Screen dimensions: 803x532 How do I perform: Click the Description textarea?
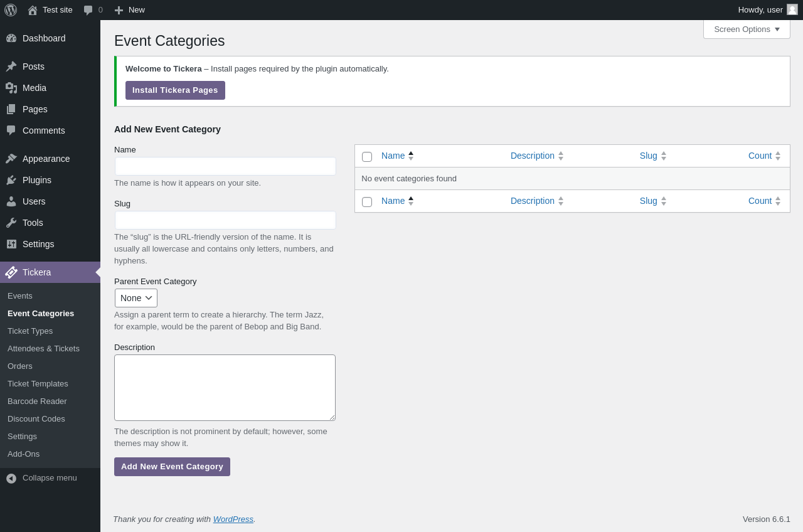point(225,388)
